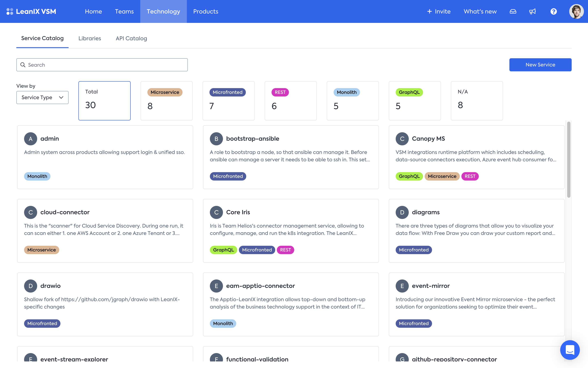The width and height of the screenshot is (588, 368).
Task: Click the New Service button
Action: coord(540,65)
